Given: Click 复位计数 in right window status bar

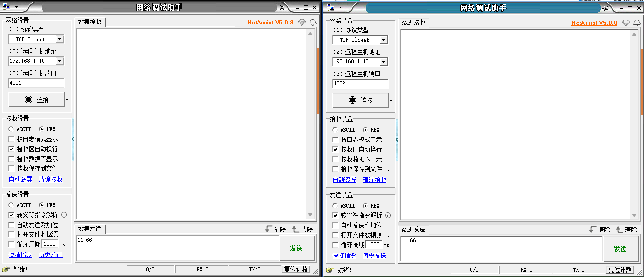Looking at the screenshot, I should (x=620, y=270).
